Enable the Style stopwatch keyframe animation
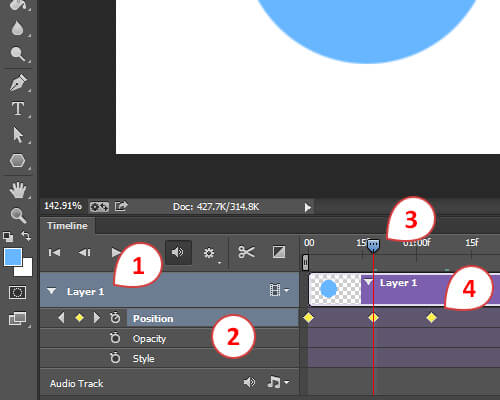This screenshot has height=400, width=500. pyautogui.click(x=115, y=358)
